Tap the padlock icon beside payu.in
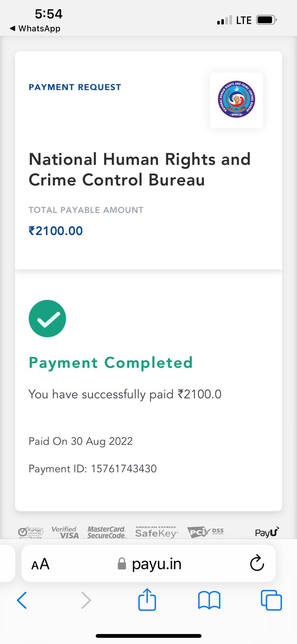 point(122,564)
